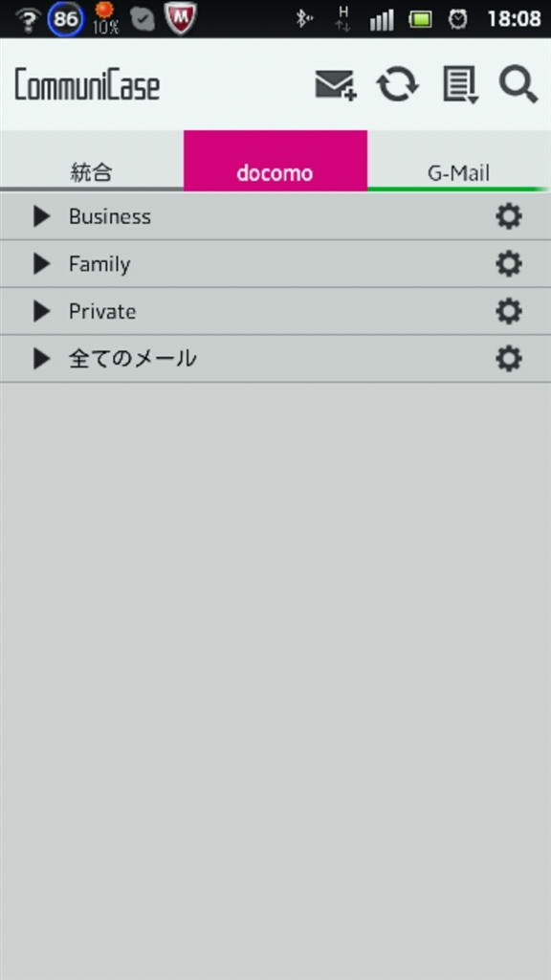551x980 pixels.
Task: Refresh mail with the sync arrows icon
Action: pos(397,84)
